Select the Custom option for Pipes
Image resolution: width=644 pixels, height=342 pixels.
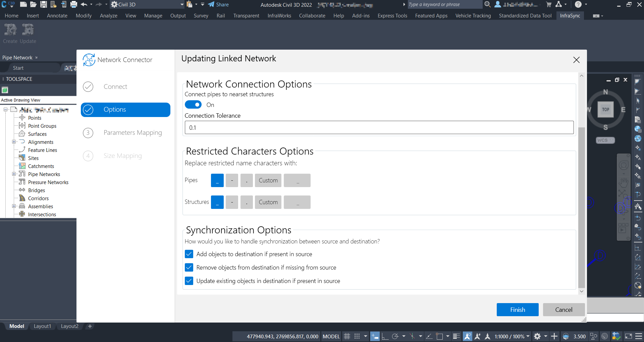tap(268, 180)
